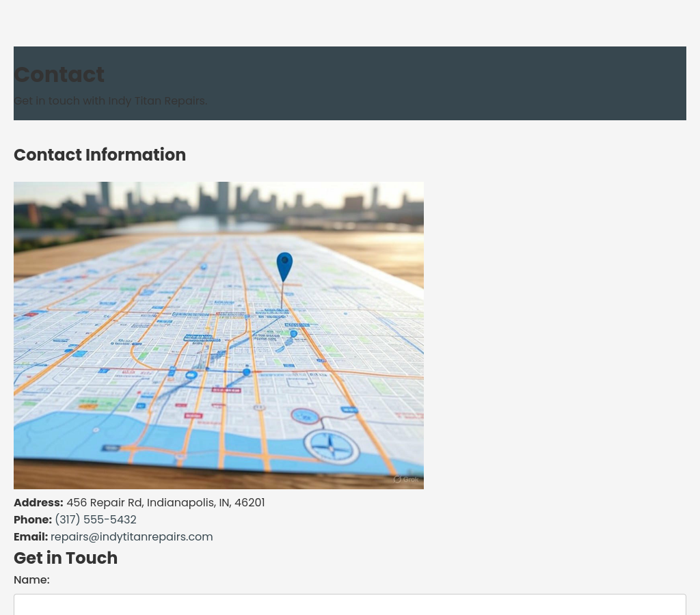The width and height of the screenshot is (700, 615).
Task: Click the Grok watermark on the image
Action: tap(406, 479)
